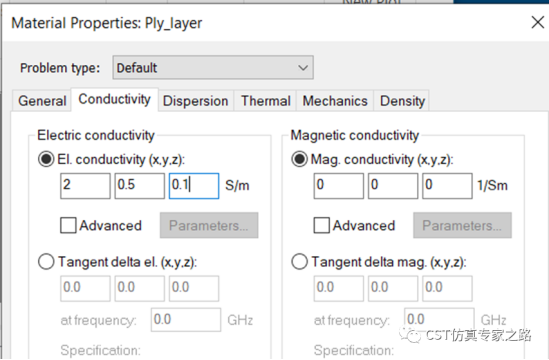
Task: Click the electric conductivity Y field showing 0.5
Action: pos(140,186)
